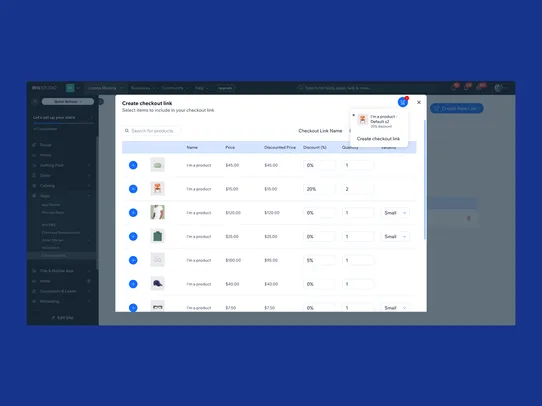Add the $100.00 product with 5% discount
Viewport: 542px width, 406px height.
[x=133, y=260]
